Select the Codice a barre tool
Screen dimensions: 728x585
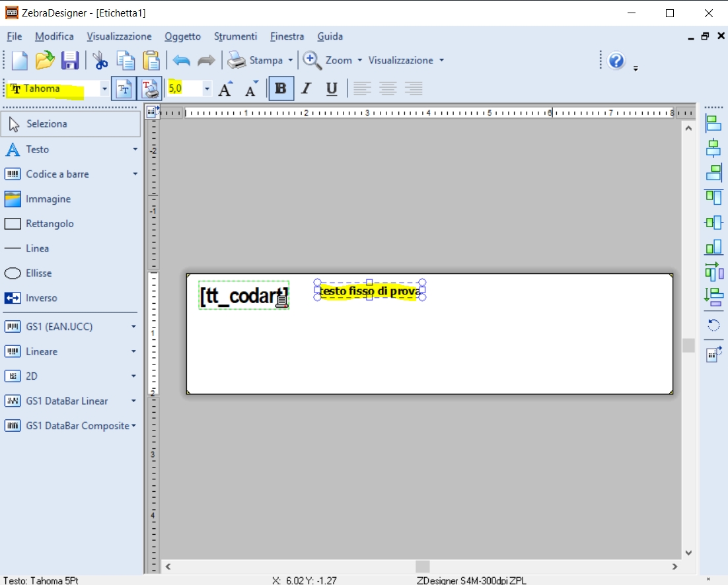(57, 174)
